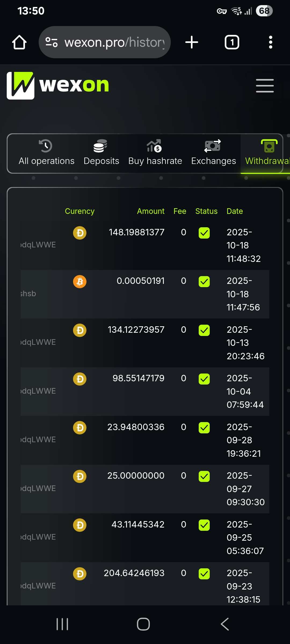The width and height of the screenshot is (290, 644).
Task: Tap the browser home icon
Action: coord(19,42)
